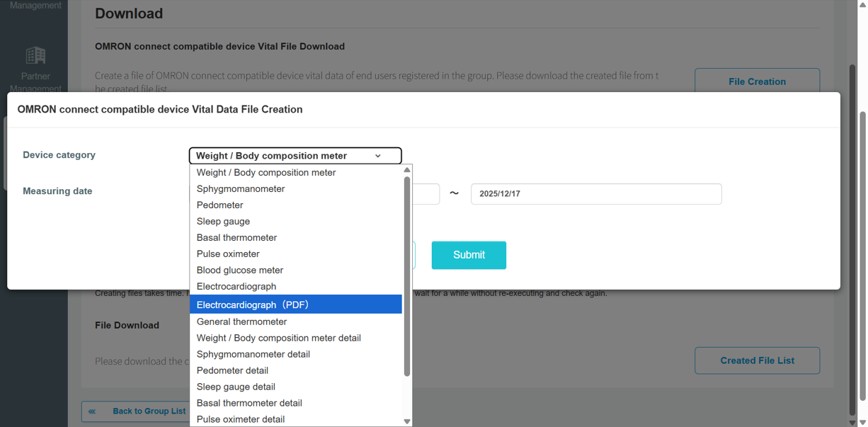
Task: Select Basal thermometer option
Action: point(296,238)
